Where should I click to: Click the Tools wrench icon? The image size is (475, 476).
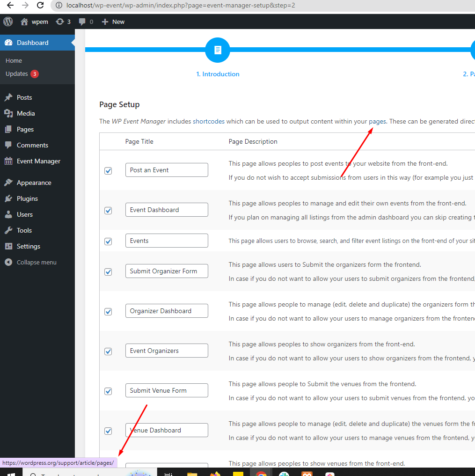(8, 230)
